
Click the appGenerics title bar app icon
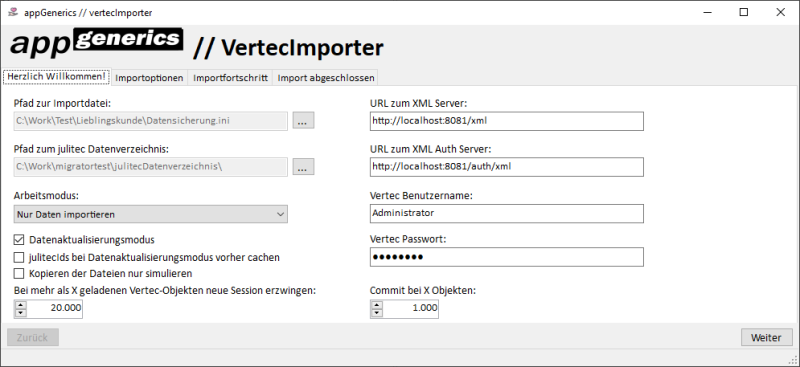pyautogui.click(x=13, y=12)
